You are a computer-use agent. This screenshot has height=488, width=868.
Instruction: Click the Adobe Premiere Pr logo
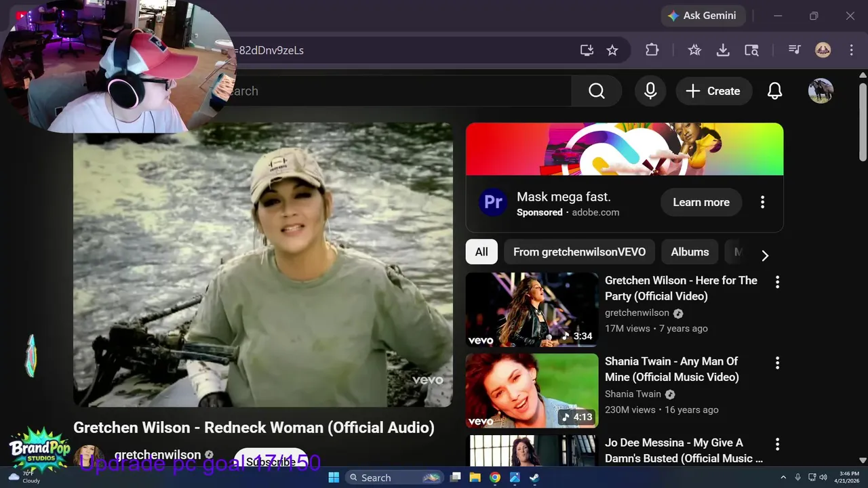click(x=493, y=202)
